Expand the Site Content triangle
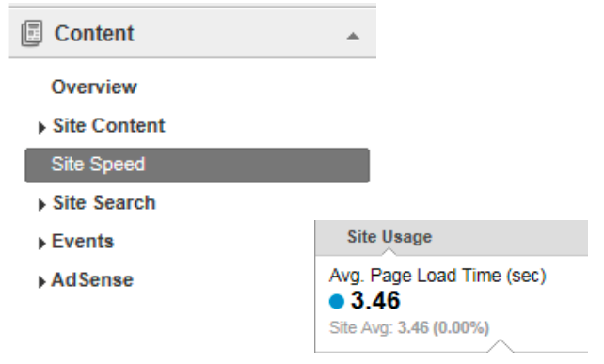 click(42, 128)
